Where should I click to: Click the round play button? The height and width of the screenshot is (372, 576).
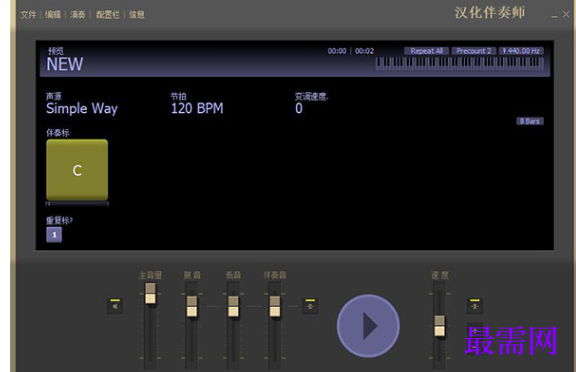[x=368, y=326]
